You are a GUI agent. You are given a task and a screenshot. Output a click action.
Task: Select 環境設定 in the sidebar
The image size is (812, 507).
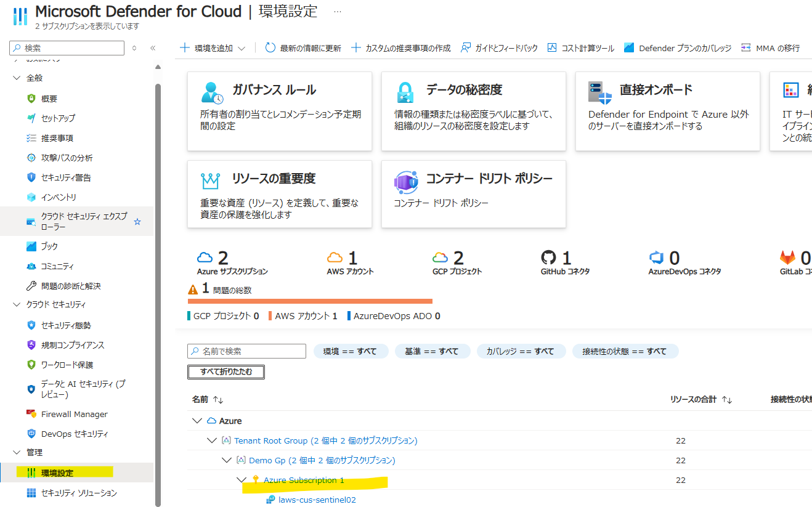click(57, 473)
